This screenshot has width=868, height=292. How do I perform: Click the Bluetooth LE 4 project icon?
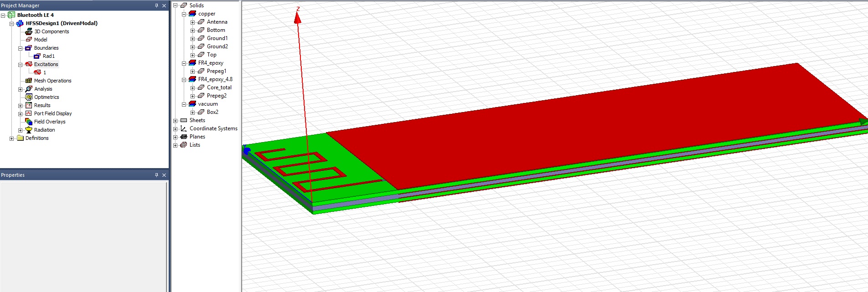click(11, 15)
